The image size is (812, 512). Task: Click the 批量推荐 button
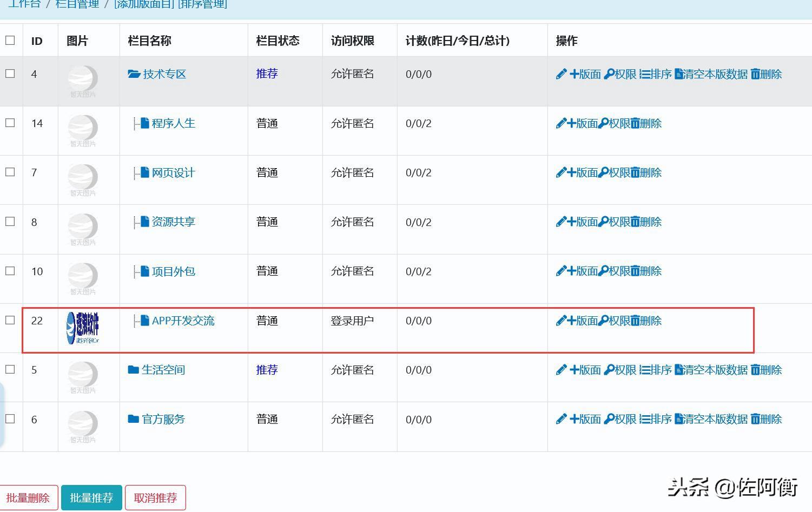coord(91,497)
